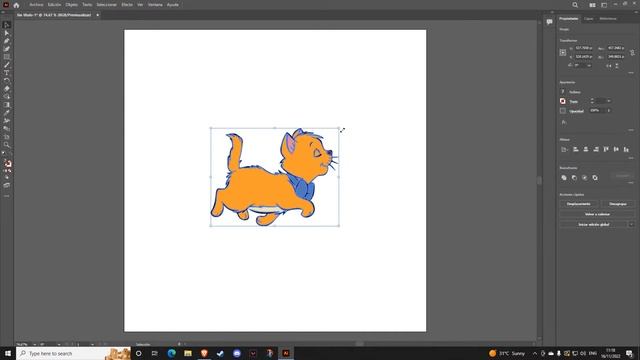640x360 pixels.
Task: Flip the selection vertically
Action: point(617,65)
